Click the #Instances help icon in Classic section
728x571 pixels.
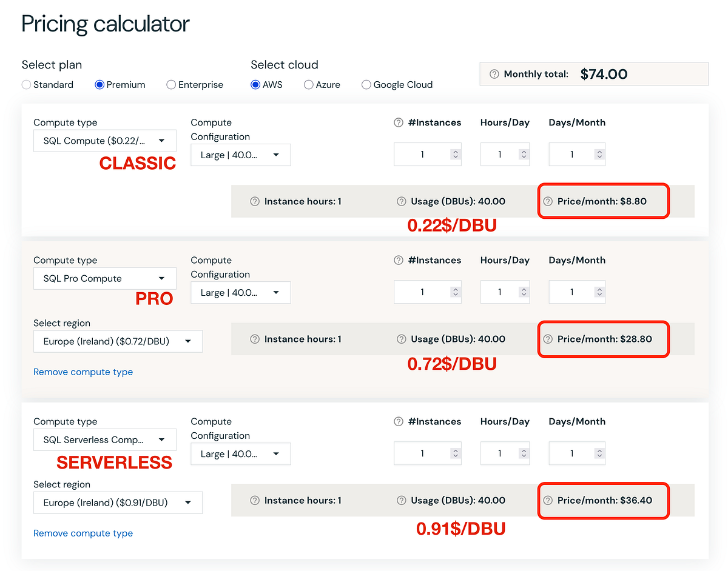(x=399, y=122)
